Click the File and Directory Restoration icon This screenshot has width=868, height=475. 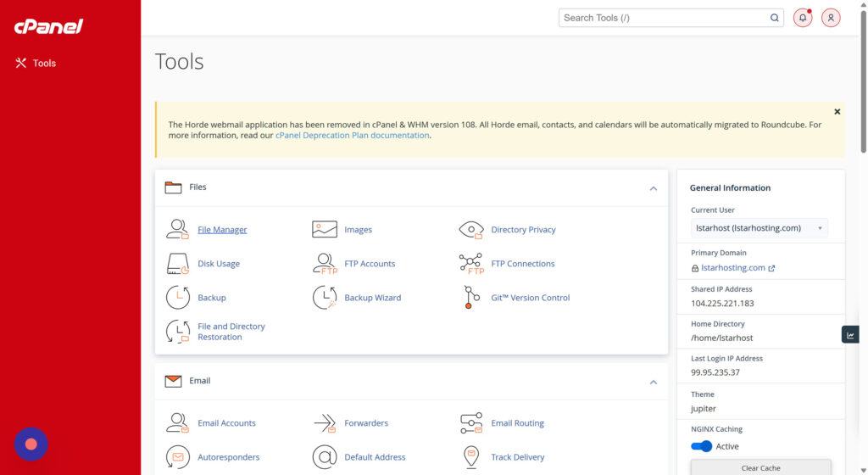coord(178,332)
